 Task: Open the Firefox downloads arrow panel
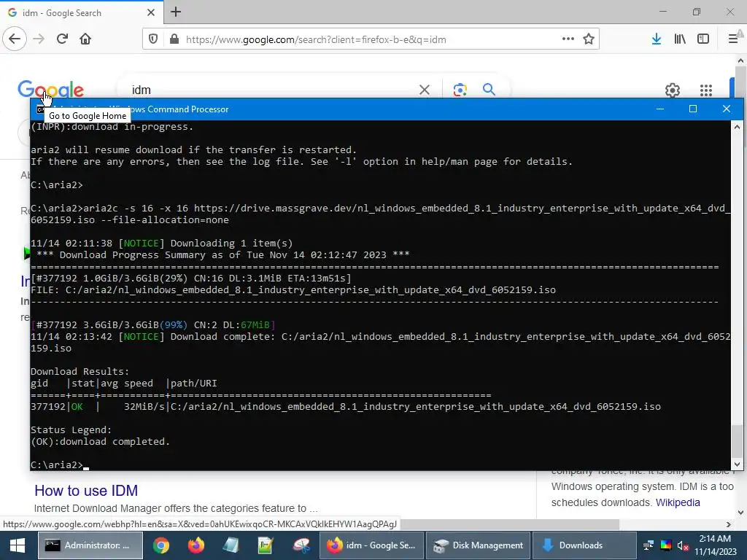[x=657, y=39]
